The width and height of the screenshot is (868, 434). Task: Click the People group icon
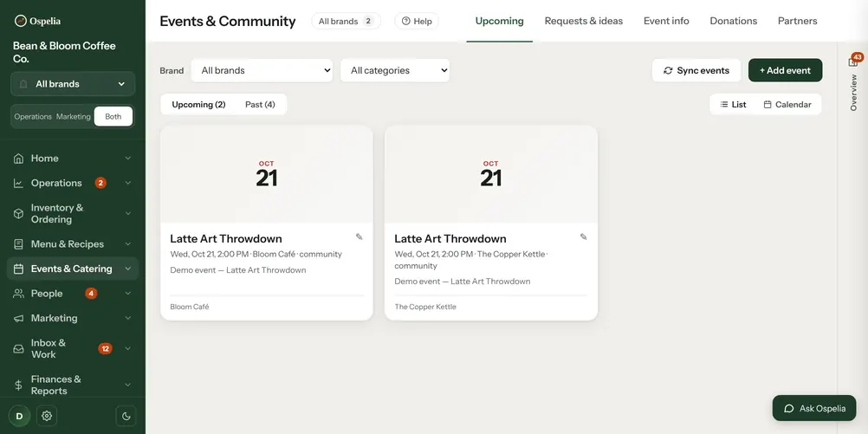coord(18,294)
